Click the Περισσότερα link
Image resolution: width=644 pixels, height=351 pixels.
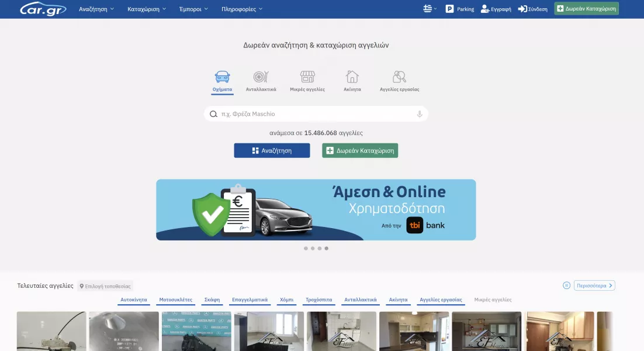pos(594,285)
